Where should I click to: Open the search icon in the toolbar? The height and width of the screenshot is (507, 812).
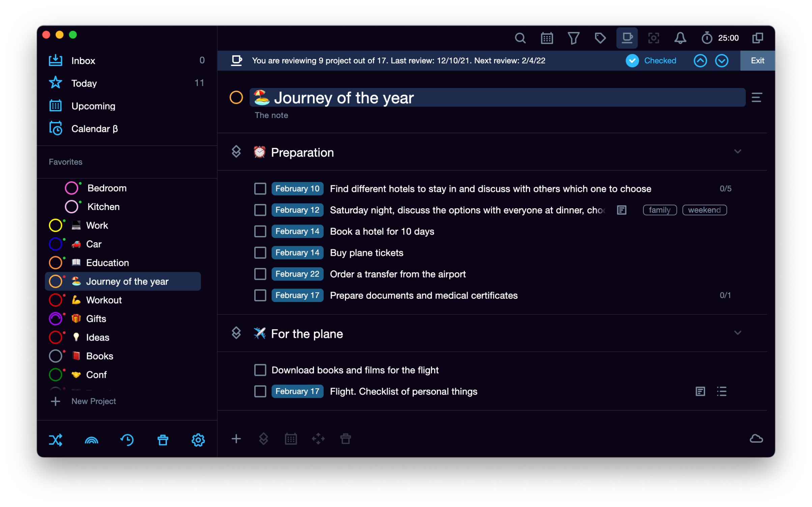click(520, 38)
